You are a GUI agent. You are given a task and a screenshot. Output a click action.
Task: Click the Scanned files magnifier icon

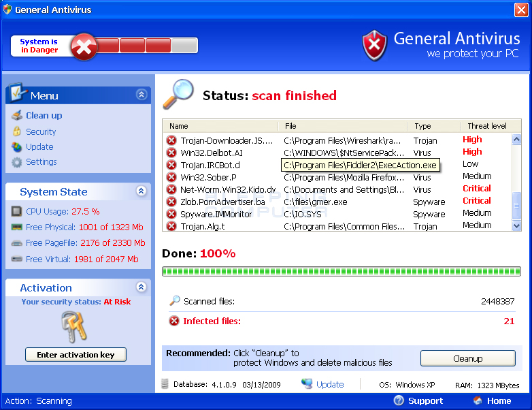[175, 300]
